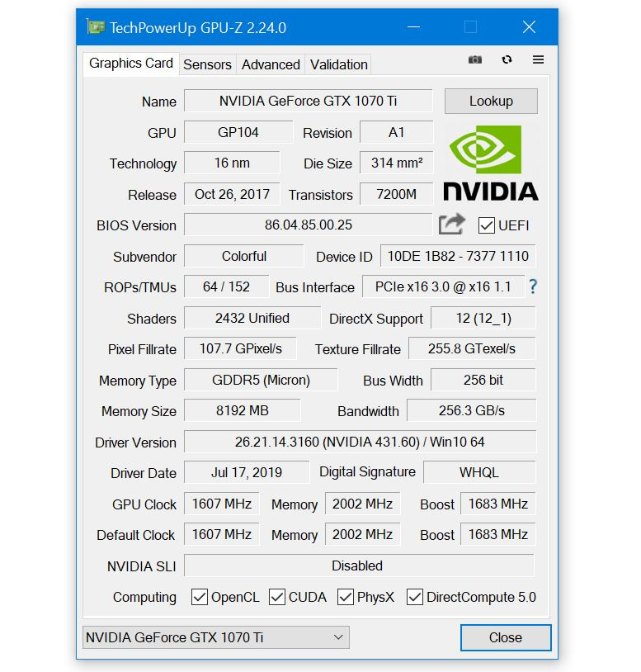Click the Memory Type field GDDR5 (Micron)
Screen dimensions: 641x672
262,380
